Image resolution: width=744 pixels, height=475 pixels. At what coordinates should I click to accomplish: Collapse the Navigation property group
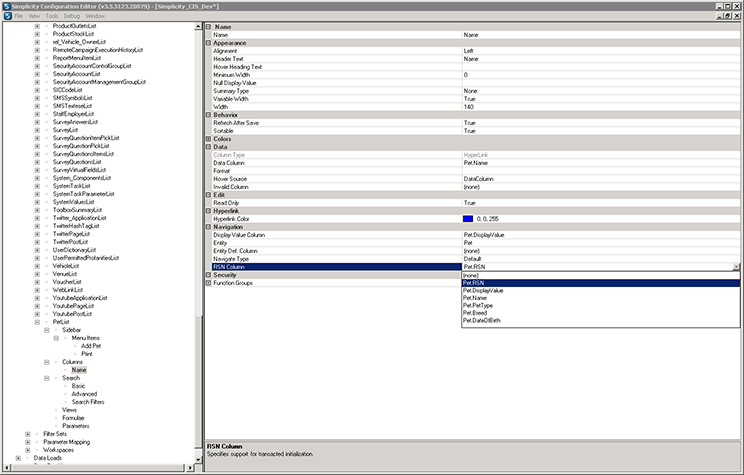point(208,227)
